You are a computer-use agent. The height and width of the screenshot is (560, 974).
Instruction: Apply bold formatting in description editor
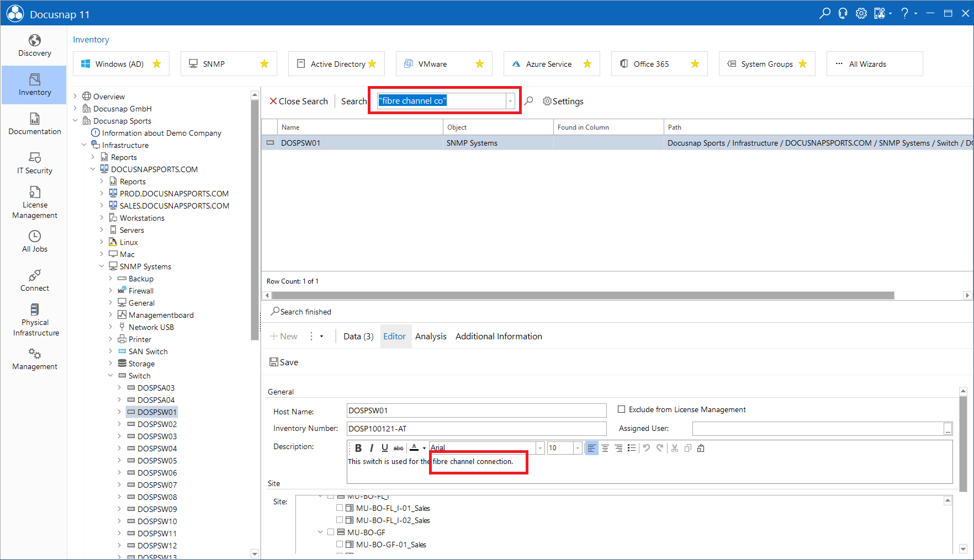[358, 448]
